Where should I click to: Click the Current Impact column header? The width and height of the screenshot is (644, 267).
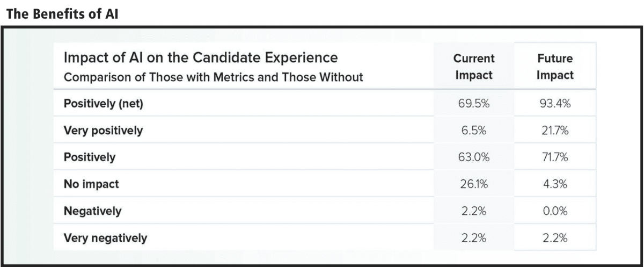click(x=474, y=67)
